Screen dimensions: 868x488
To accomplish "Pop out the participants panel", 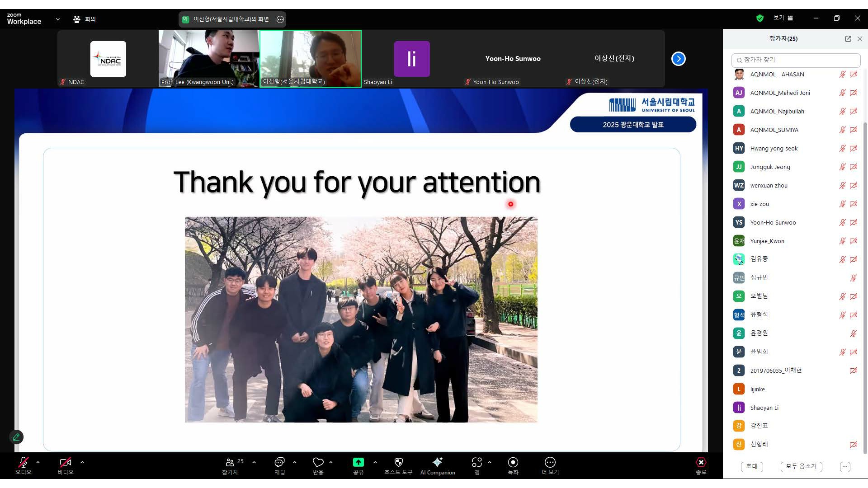I will click(848, 39).
